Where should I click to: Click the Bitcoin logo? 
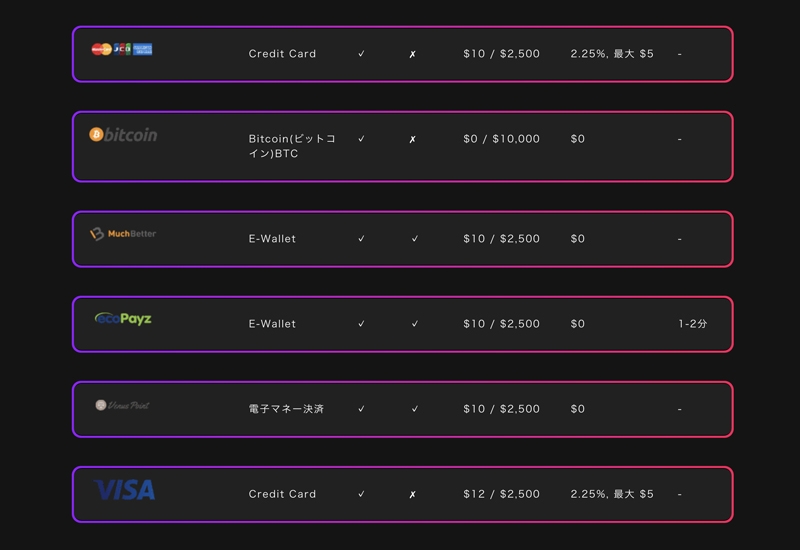[123, 134]
